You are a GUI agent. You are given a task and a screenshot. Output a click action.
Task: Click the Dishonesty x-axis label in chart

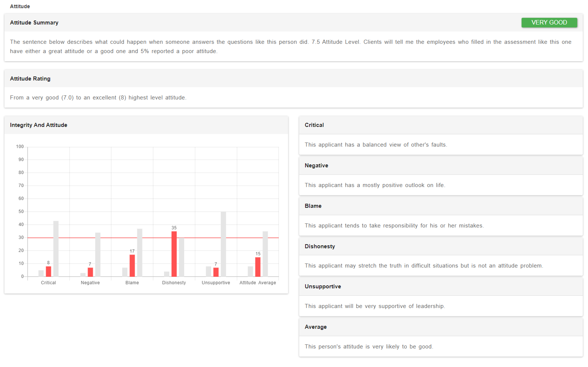pyautogui.click(x=174, y=283)
